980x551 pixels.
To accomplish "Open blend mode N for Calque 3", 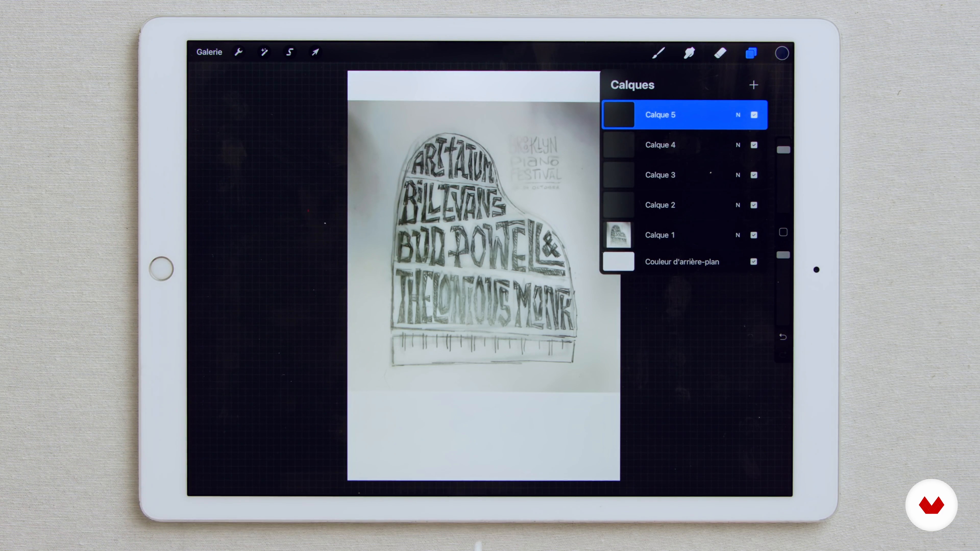I will pos(738,175).
